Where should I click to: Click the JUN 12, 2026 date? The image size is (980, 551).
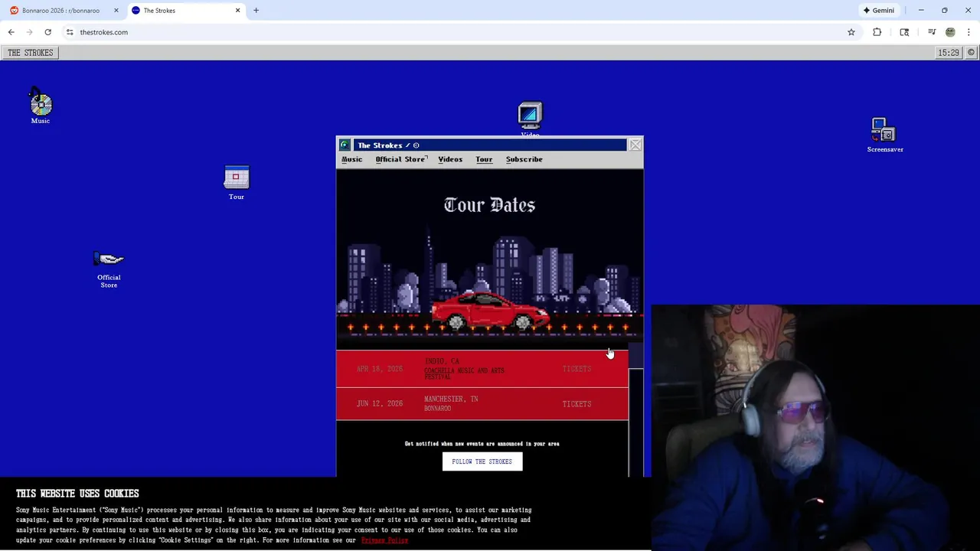379,403
